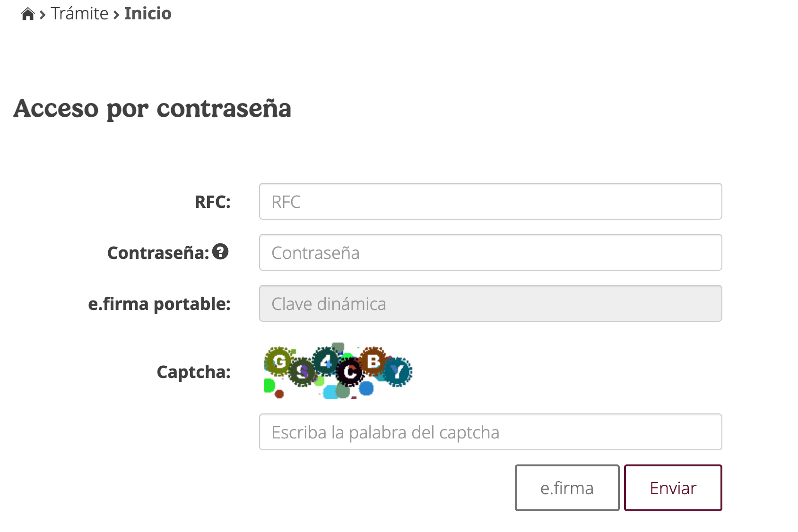Select the Acceso por contraseña page heading

[x=153, y=109]
